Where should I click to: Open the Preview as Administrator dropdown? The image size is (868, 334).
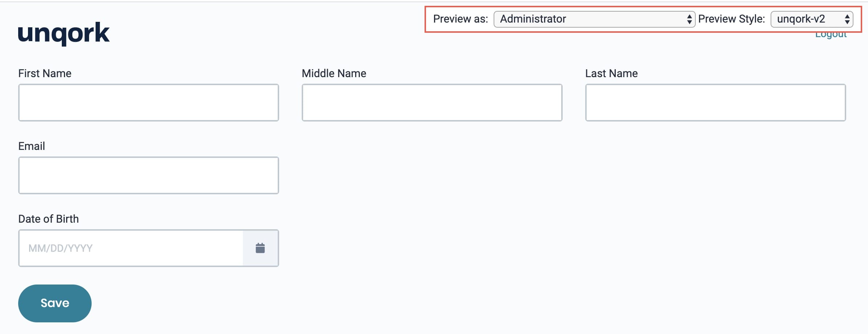[x=594, y=19]
